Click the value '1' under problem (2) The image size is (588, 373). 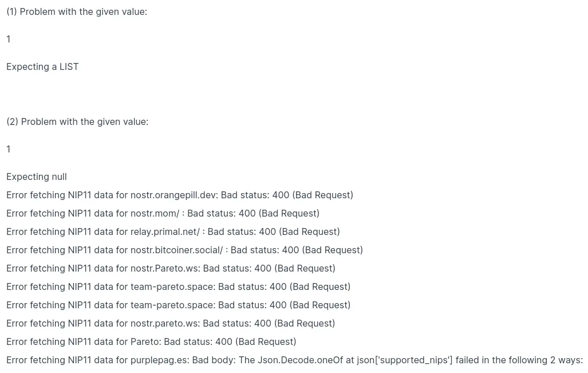[8, 150]
